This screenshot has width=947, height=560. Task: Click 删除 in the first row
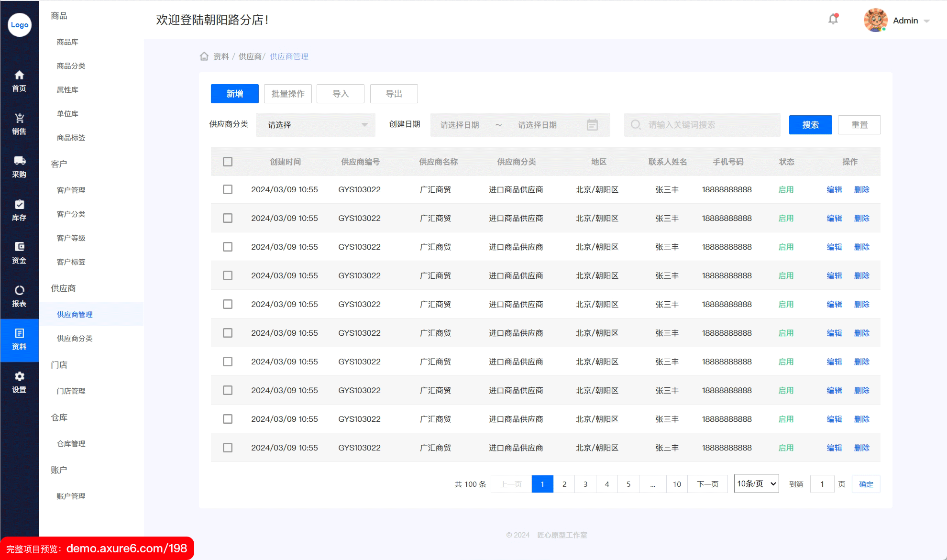[x=862, y=189]
